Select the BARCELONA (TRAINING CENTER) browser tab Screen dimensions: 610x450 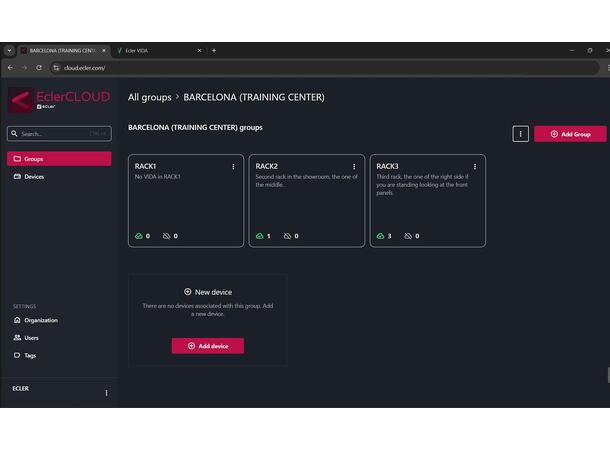[62, 51]
